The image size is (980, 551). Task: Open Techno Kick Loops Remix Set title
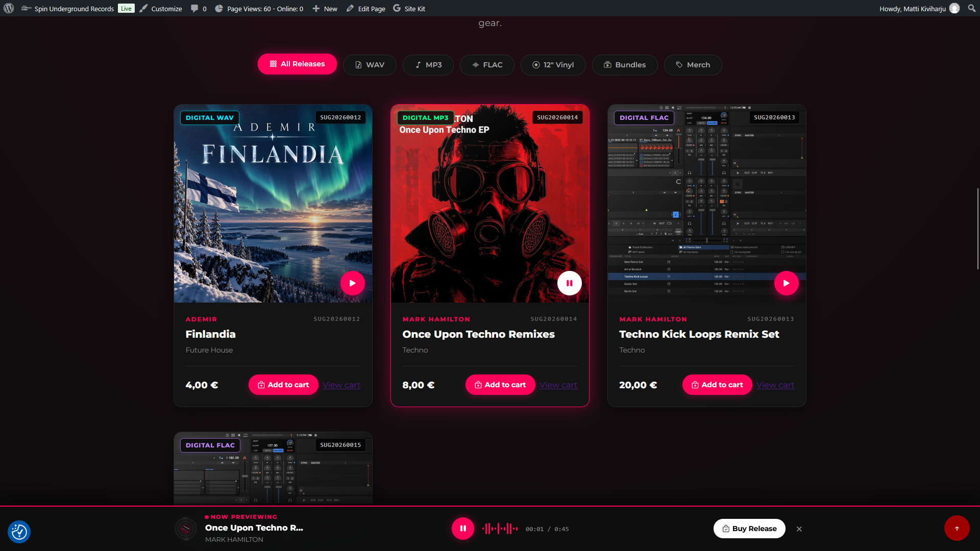pos(699,334)
